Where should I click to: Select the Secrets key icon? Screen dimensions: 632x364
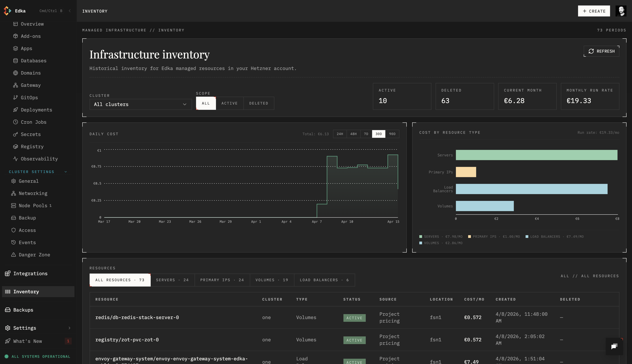[x=16, y=134]
